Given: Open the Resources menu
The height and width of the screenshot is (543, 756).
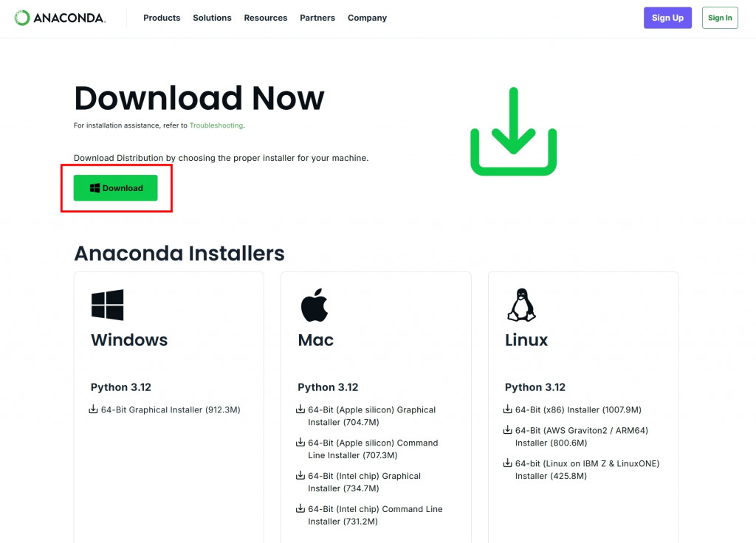Looking at the screenshot, I should (266, 18).
